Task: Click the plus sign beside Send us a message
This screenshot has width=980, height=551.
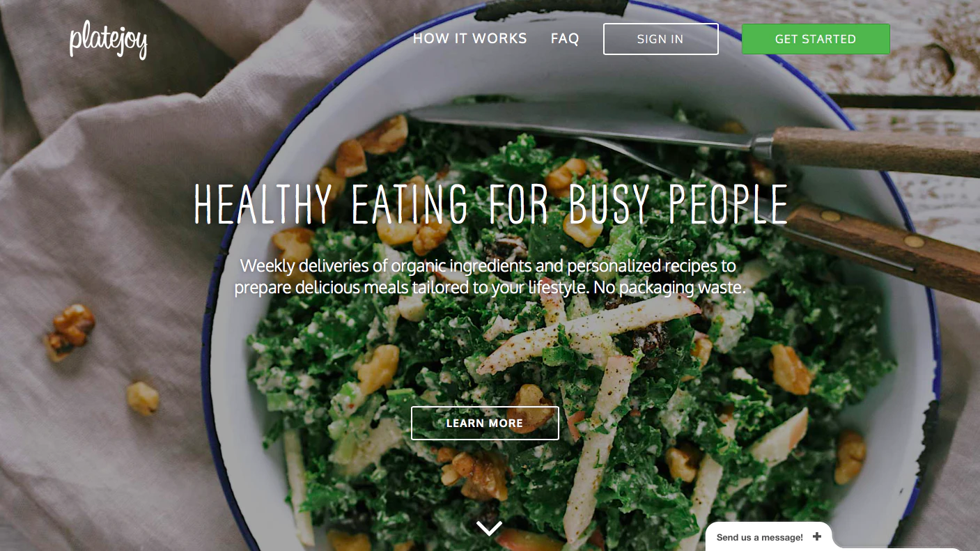Action: (816, 536)
